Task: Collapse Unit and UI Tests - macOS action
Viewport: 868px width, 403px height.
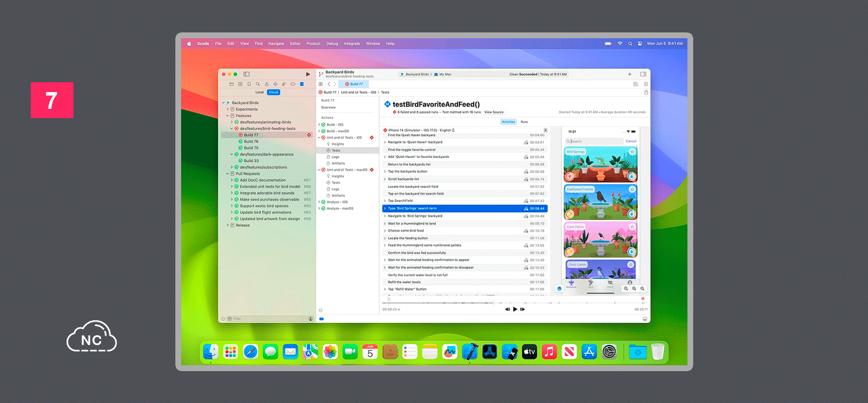Action: point(319,170)
